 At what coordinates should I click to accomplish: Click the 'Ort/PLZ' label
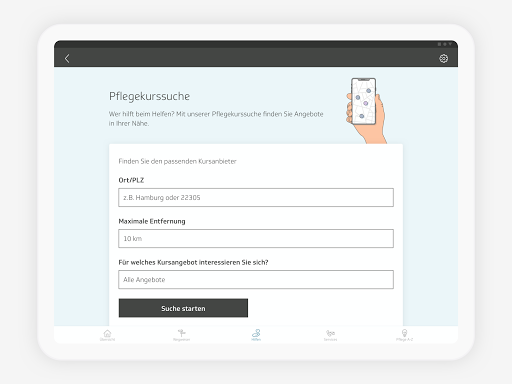tap(131, 180)
